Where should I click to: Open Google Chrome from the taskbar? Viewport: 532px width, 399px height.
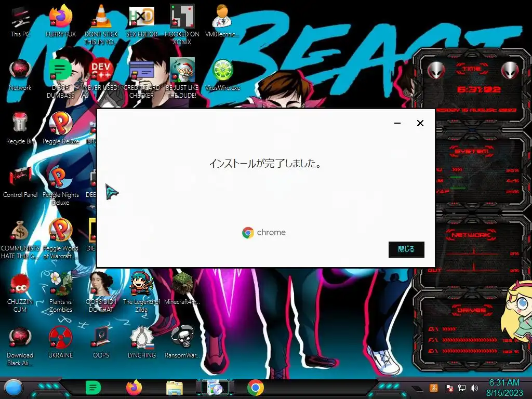256,388
